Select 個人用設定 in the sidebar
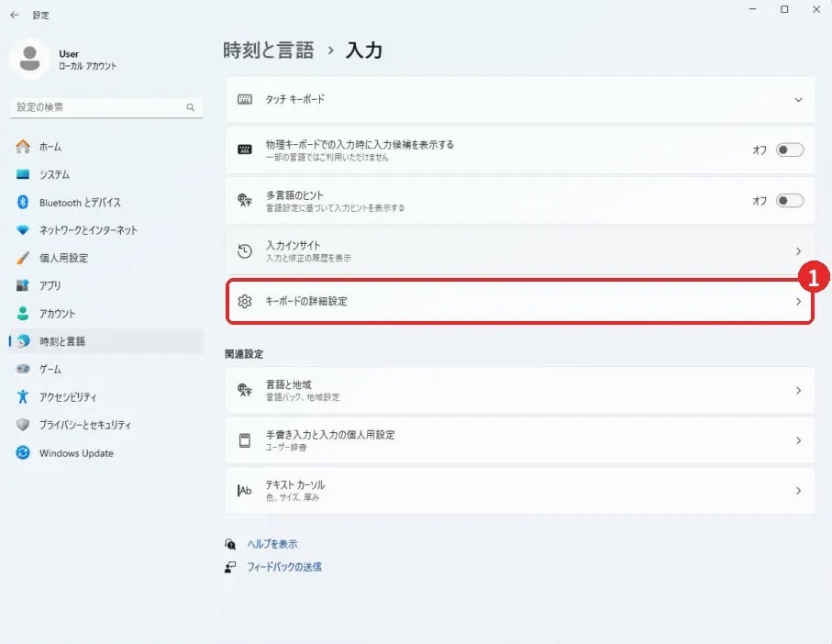832x644 pixels. (x=106, y=258)
